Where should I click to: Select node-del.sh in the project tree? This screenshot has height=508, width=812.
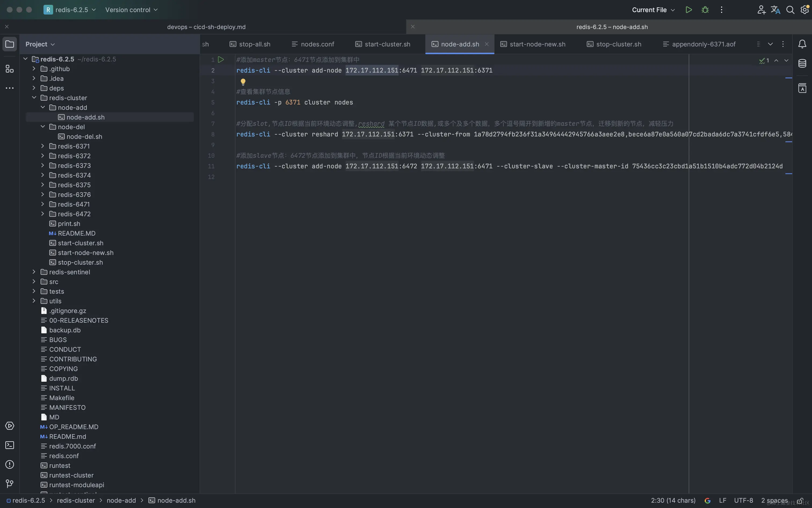click(x=84, y=137)
